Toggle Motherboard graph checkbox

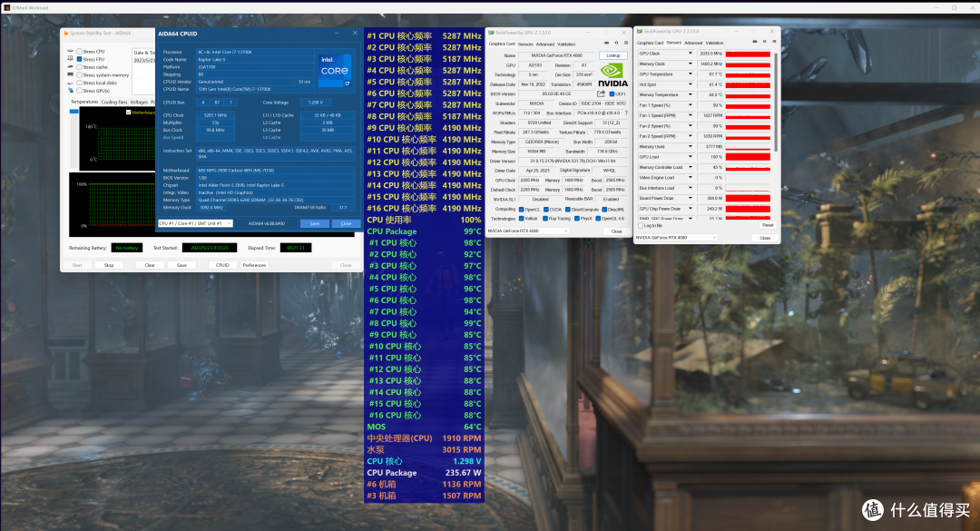tap(129, 113)
